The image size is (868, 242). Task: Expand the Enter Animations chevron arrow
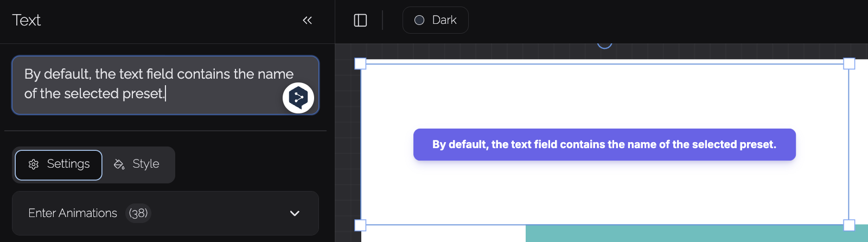(295, 213)
